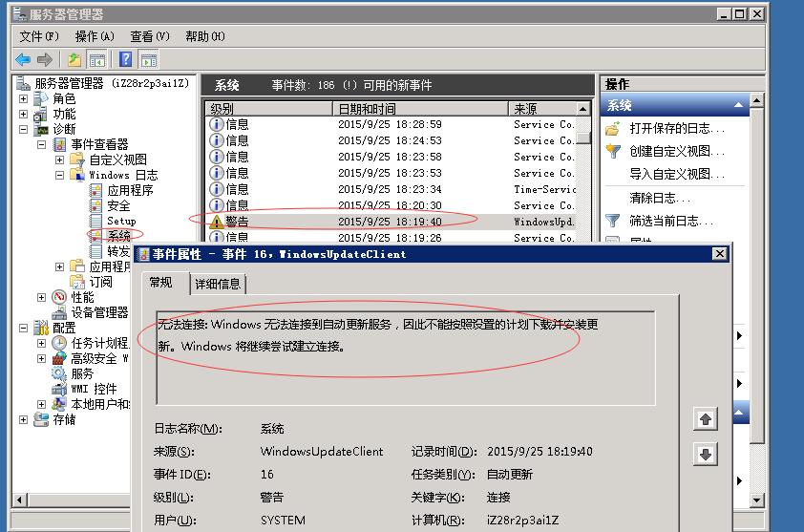Click the 性能 monitor icon in tree

click(x=59, y=297)
